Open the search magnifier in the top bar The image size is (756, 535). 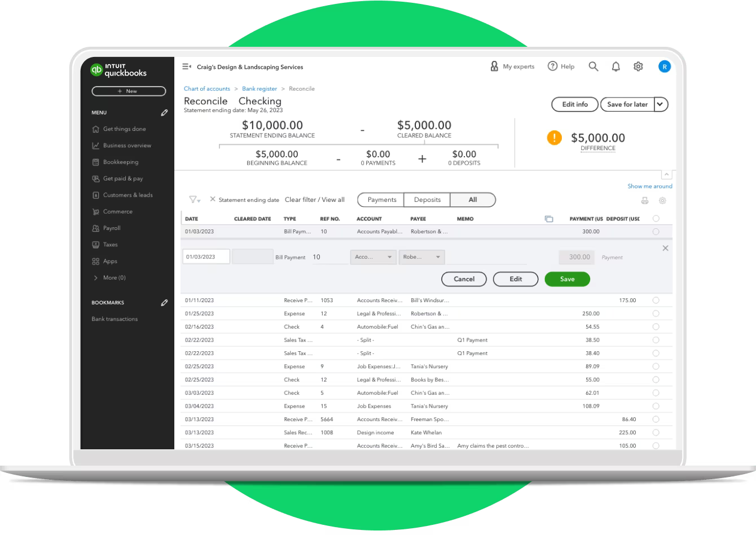click(x=593, y=66)
